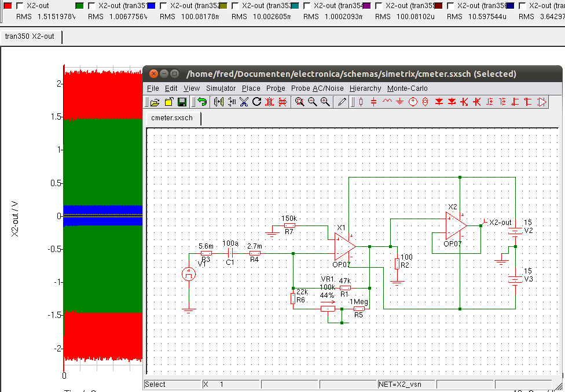The height and width of the screenshot is (392, 565).
Task: Save the schematic using the floppy disk icon
Action: pyautogui.click(x=182, y=102)
